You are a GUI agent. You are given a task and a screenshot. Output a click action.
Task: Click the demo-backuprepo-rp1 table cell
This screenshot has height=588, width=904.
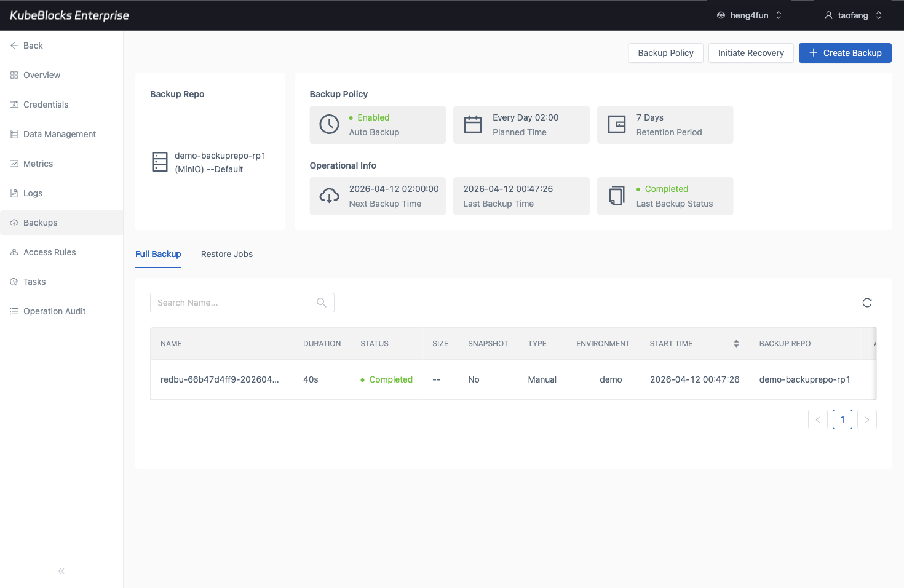pos(805,379)
